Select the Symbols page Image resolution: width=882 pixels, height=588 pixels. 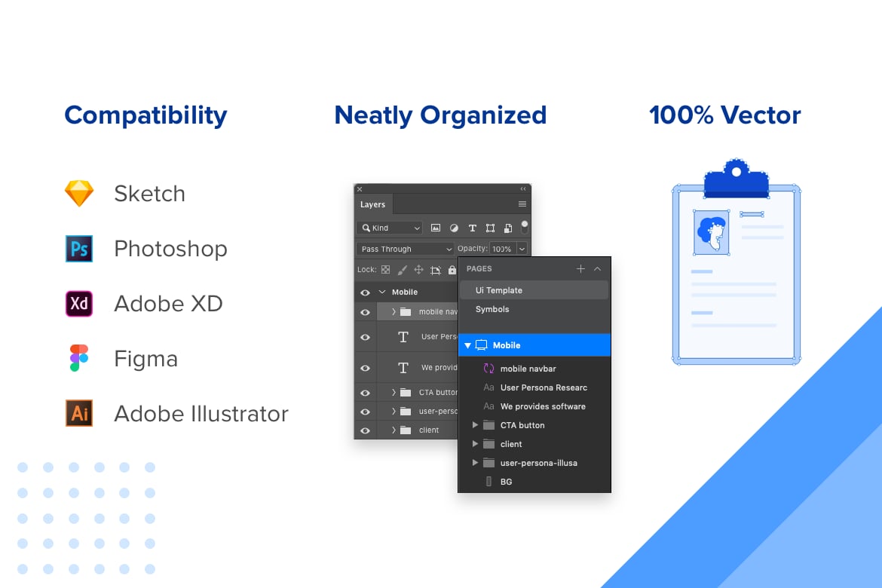click(x=534, y=310)
